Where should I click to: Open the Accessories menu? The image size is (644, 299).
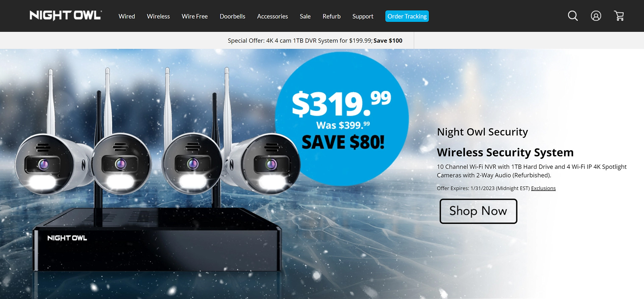(x=272, y=16)
